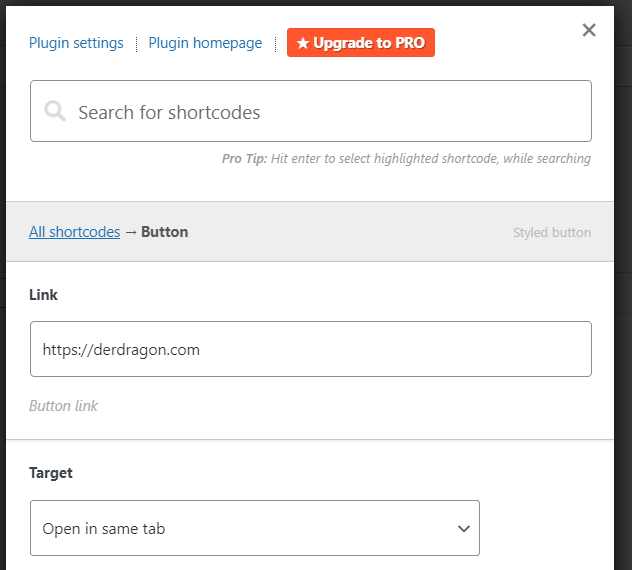Focus the Search for shortcodes field
This screenshot has width=632, height=570.
pos(320,112)
